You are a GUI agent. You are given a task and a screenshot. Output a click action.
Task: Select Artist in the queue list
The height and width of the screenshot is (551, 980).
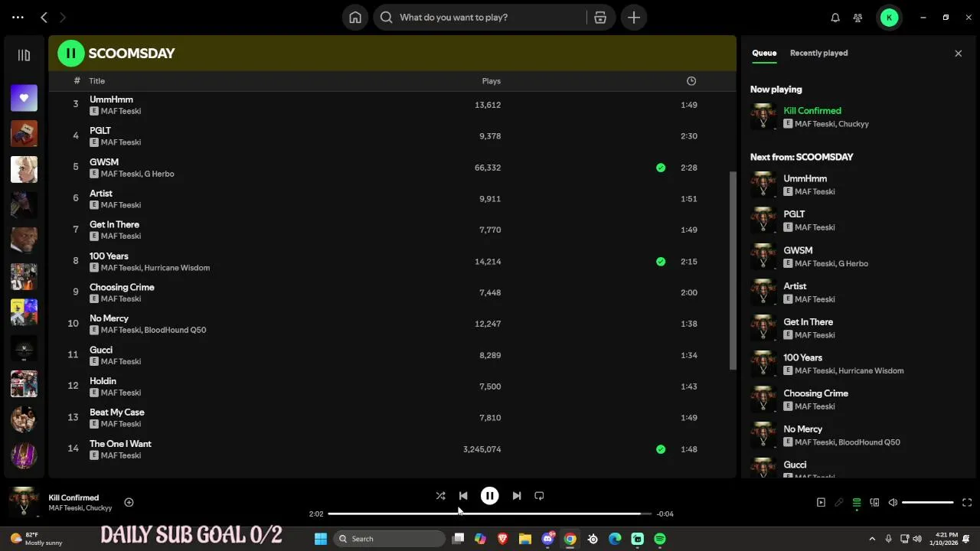point(795,286)
